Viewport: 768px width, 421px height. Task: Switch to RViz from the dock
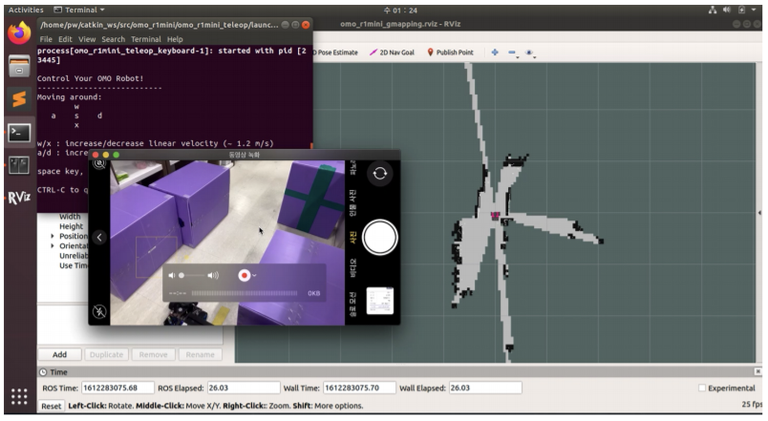click(19, 198)
